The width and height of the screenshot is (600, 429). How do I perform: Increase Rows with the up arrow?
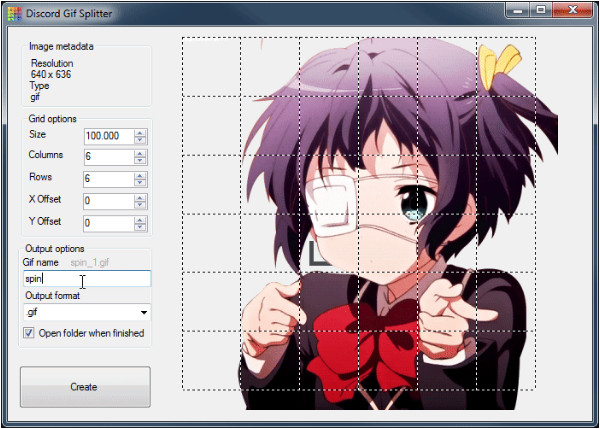tap(140, 175)
